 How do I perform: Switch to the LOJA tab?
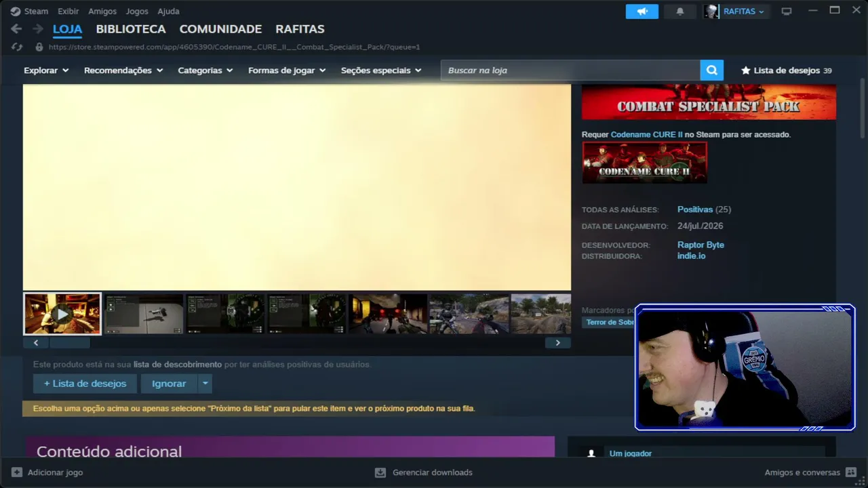coord(67,29)
